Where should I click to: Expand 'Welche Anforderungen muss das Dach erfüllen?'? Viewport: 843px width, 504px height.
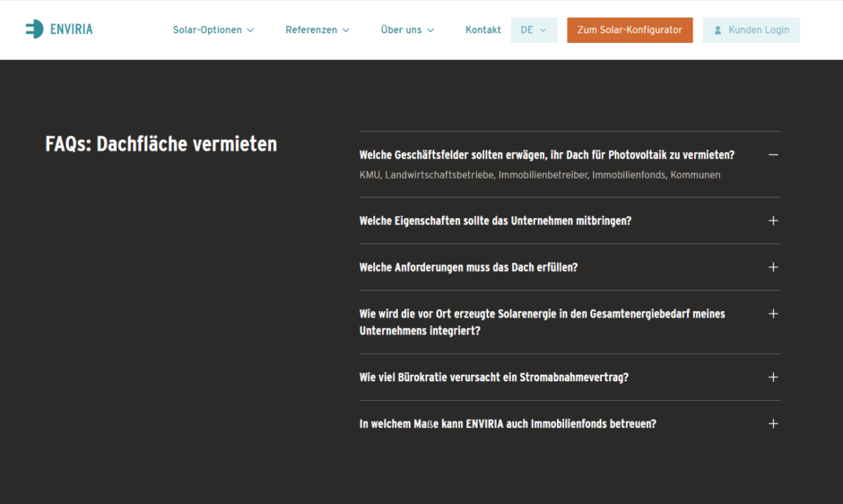[468, 267]
